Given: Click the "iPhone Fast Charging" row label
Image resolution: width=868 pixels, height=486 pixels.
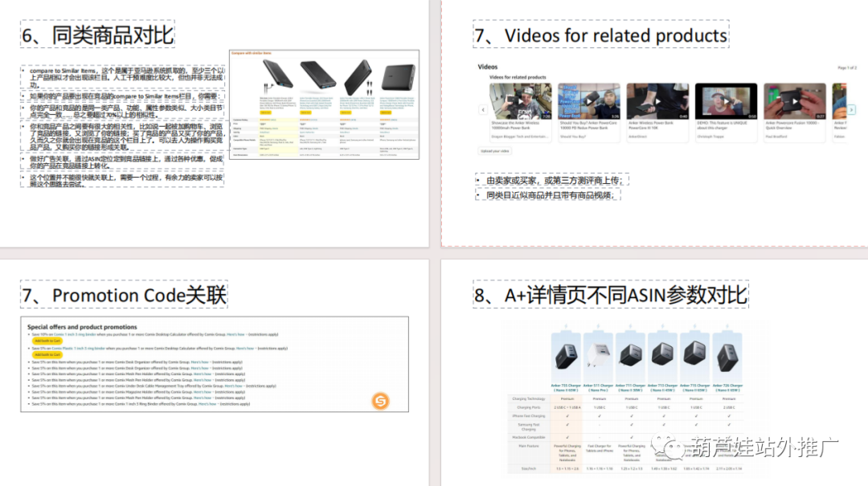Looking at the screenshot, I should [x=529, y=415].
